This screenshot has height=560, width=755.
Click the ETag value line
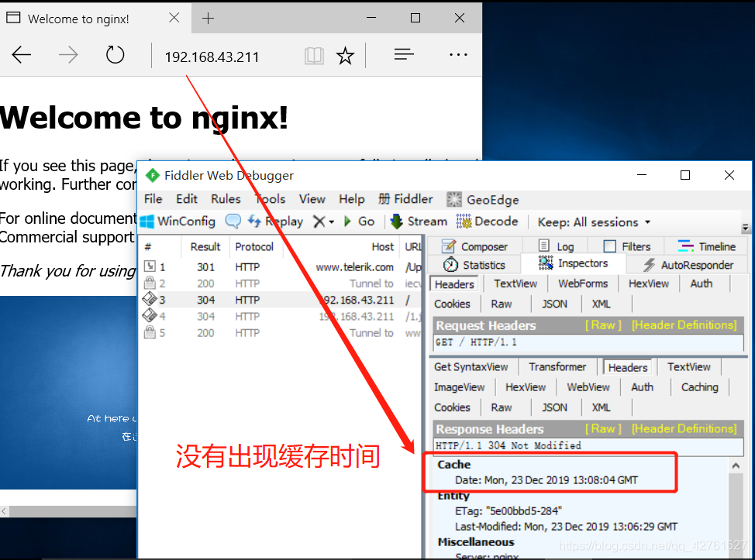509,511
